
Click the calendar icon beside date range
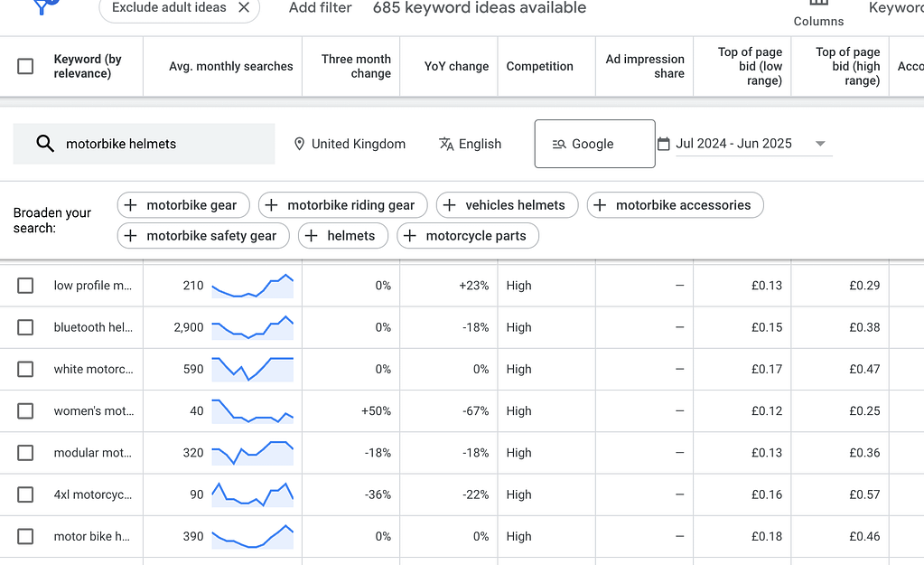click(664, 144)
